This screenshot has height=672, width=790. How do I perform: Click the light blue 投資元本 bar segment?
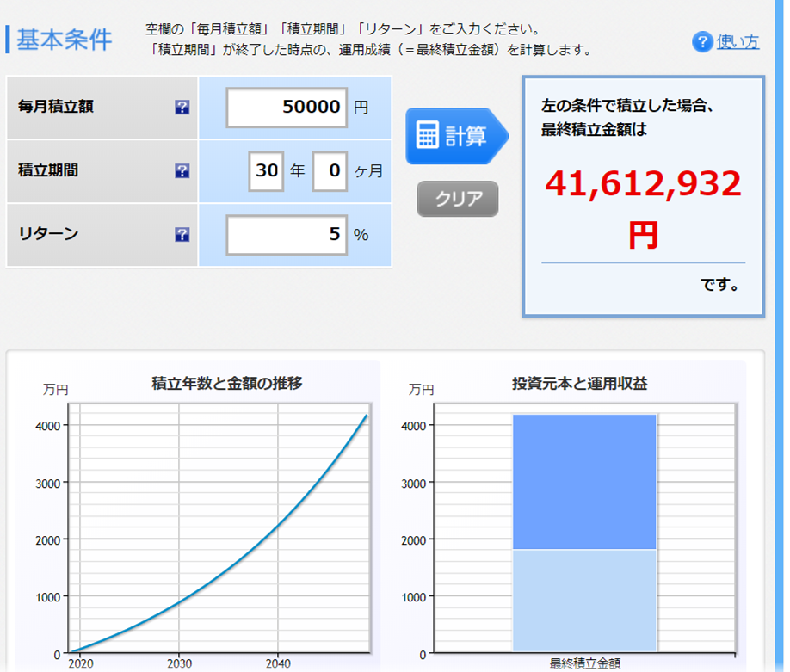tap(584, 601)
